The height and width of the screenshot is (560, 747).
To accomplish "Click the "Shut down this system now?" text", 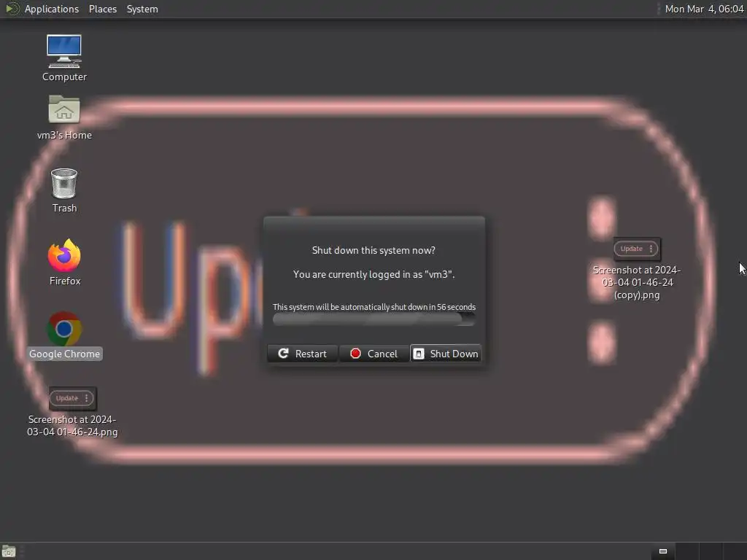I will [373, 251].
